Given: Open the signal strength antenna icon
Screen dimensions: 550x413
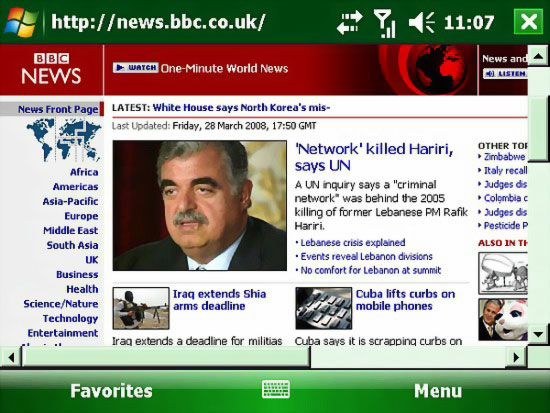Looking at the screenshot, I should click(x=385, y=23).
